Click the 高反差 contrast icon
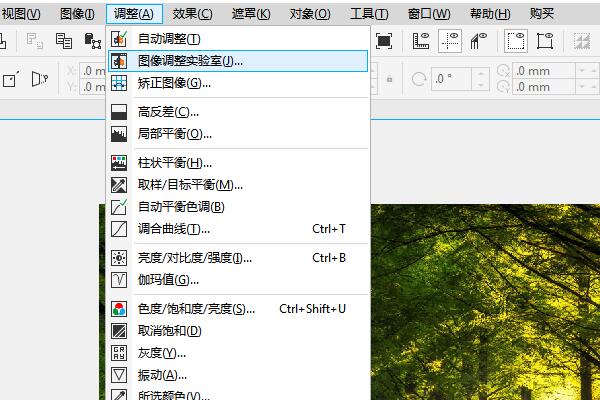 119,111
